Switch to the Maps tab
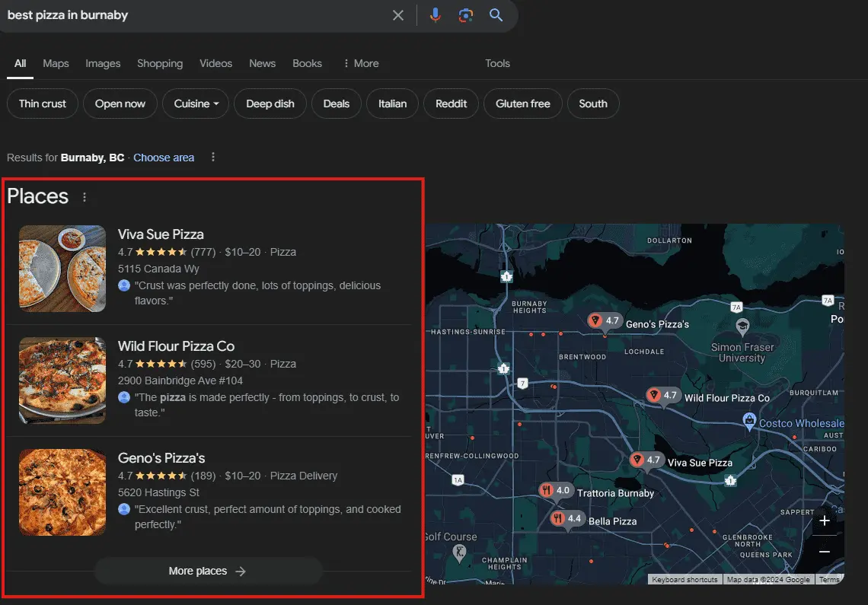This screenshot has width=868, height=605. [56, 64]
